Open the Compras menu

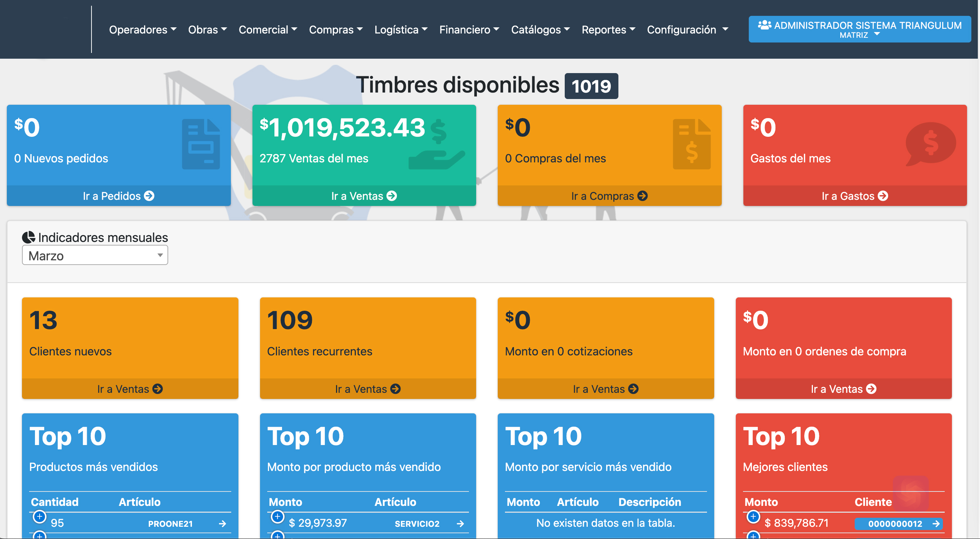click(336, 30)
